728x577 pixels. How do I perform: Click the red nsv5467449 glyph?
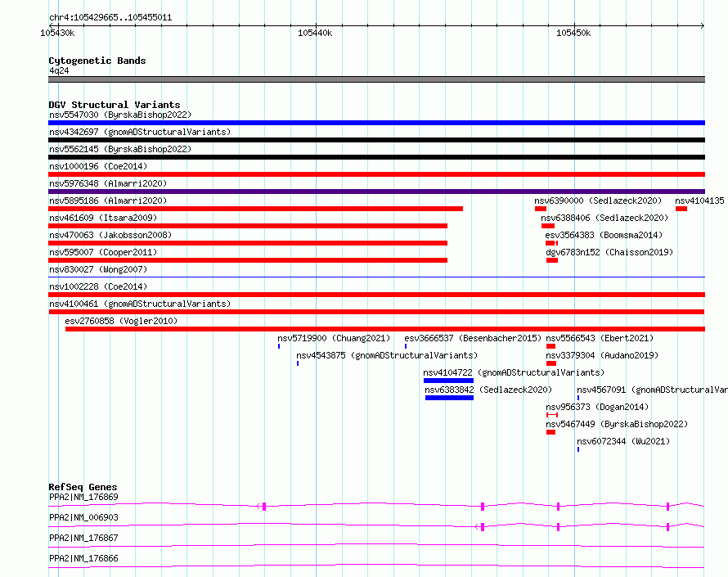tap(551, 432)
